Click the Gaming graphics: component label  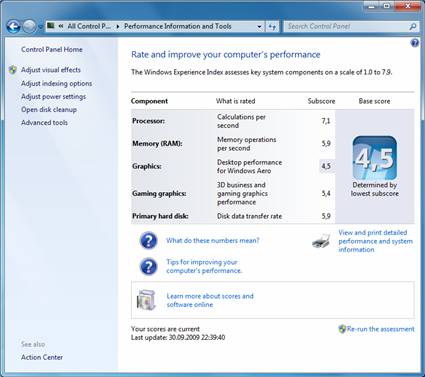pos(159,193)
